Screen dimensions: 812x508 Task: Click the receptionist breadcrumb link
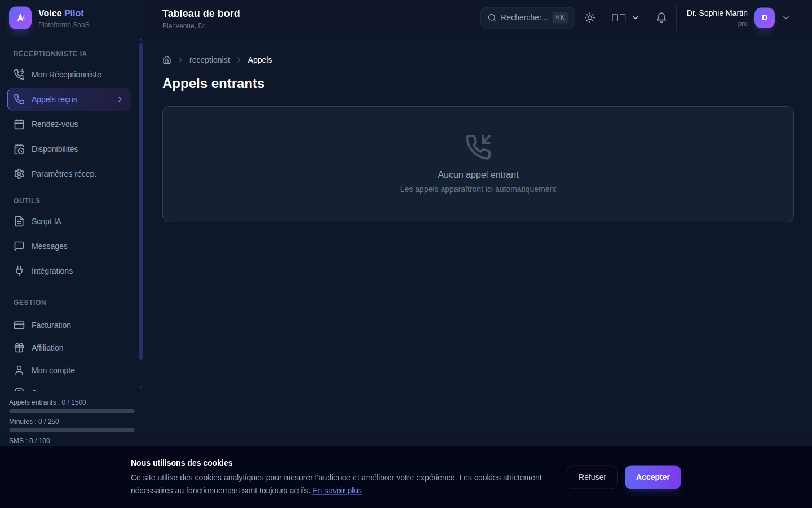pos(210,60)
